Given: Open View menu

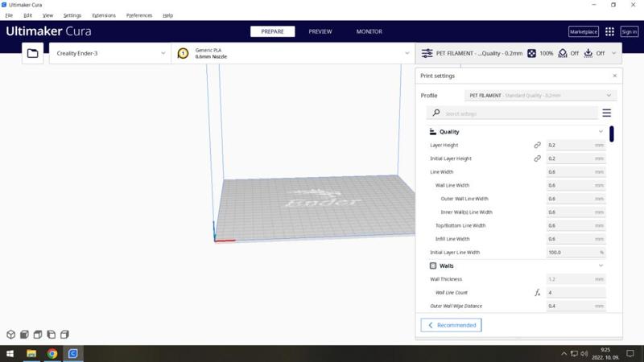Looking at the screenshot, I should pos(47,15).
